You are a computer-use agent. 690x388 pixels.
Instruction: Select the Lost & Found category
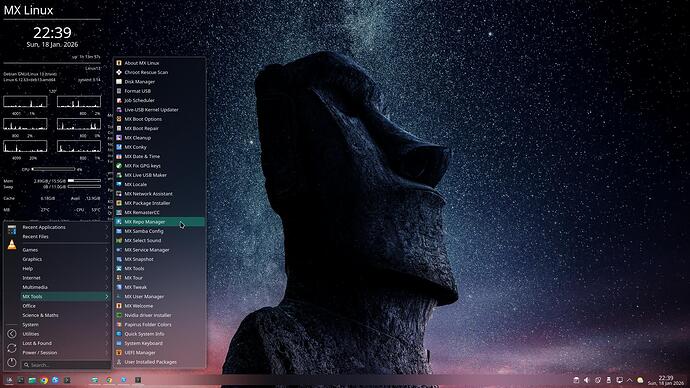(x=65, y=344)
